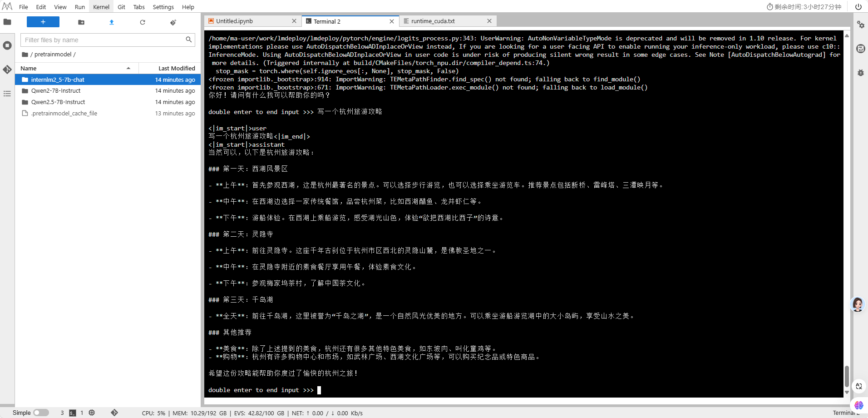Open the file browser sidebar tab

click(x=7, y=22)
